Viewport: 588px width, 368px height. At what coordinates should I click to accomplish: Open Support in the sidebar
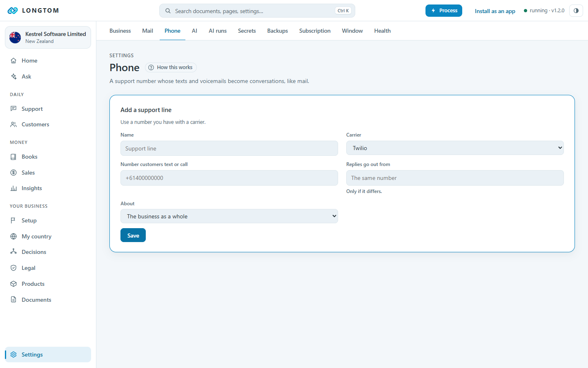(48, 109)
